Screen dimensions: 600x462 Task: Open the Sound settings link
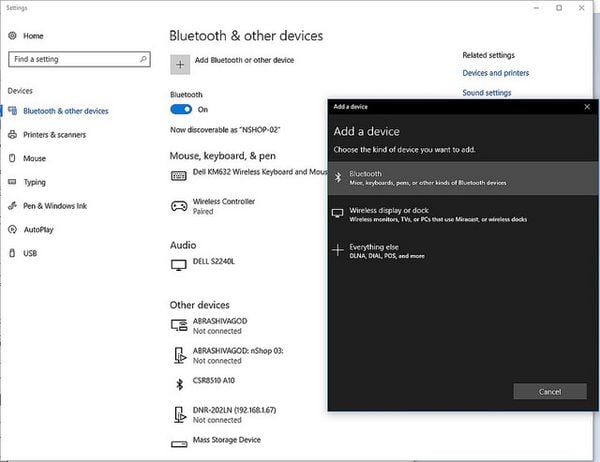487,93
